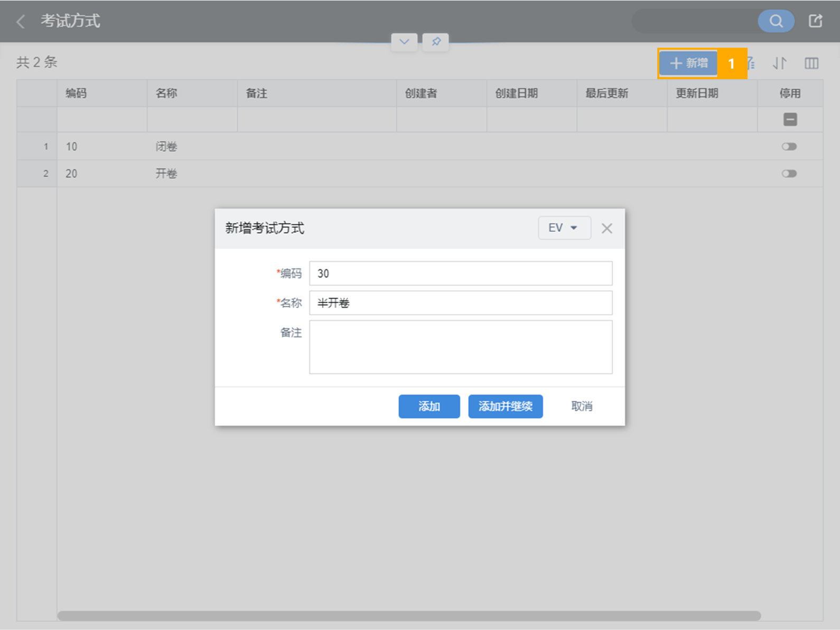Close the 新增考试方式 dialog
This screenshot has width=840, height=630.
coord(607,228)
